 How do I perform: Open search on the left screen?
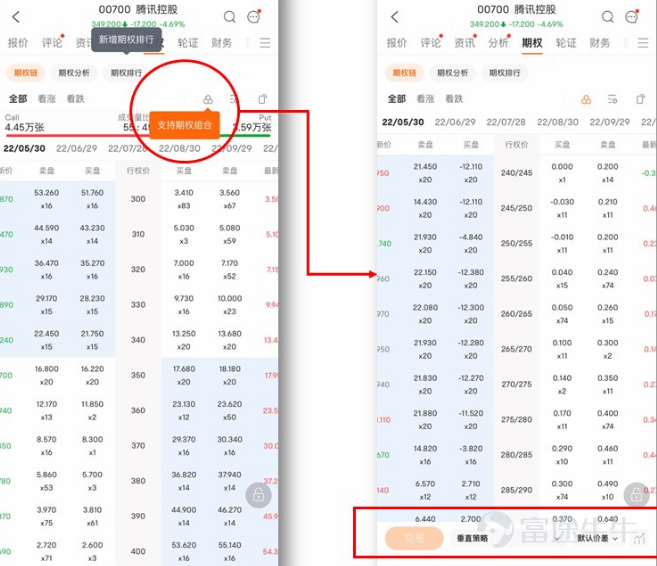(x=230, y=17)
